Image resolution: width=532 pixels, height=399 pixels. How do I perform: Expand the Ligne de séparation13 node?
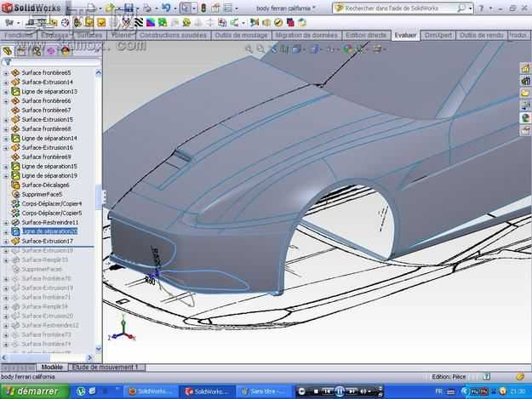5,92
